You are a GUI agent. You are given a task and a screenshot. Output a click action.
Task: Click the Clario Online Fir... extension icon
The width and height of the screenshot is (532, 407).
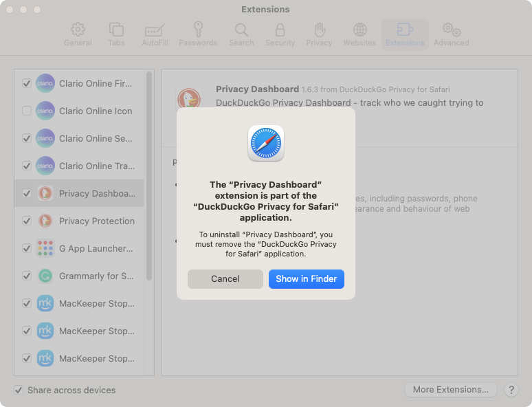(x=45, y=83)
